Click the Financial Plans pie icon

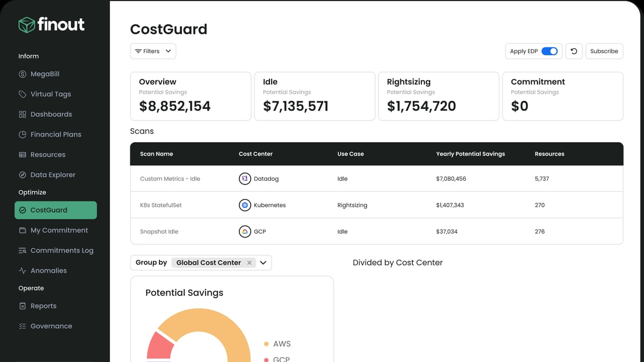(x=23, y=135)
